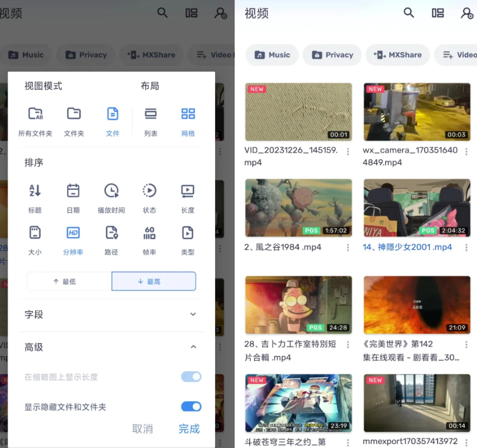Screen dimensions: 477x448
Task: Collapse the 高级 section
Action: tap(193, 347)
